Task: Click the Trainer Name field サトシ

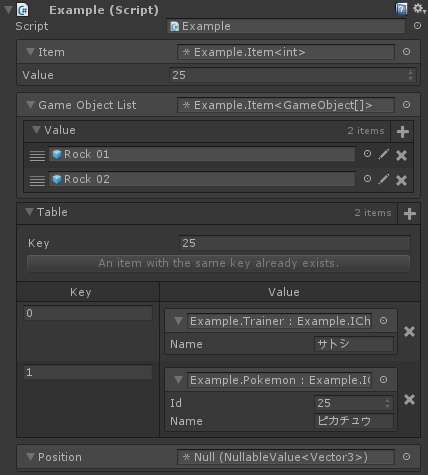Action: tap(354, 344)
